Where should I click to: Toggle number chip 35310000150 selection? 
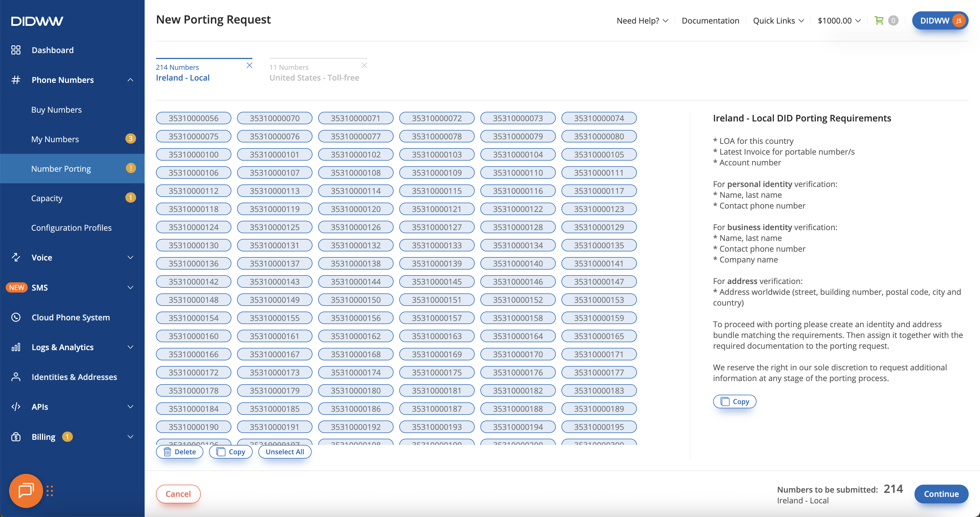point(355,300)
